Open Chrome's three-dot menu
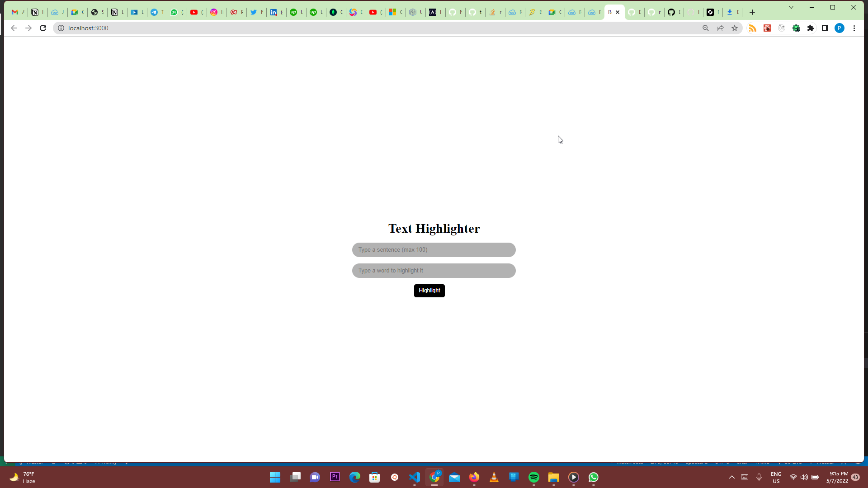 click(855, 28)
